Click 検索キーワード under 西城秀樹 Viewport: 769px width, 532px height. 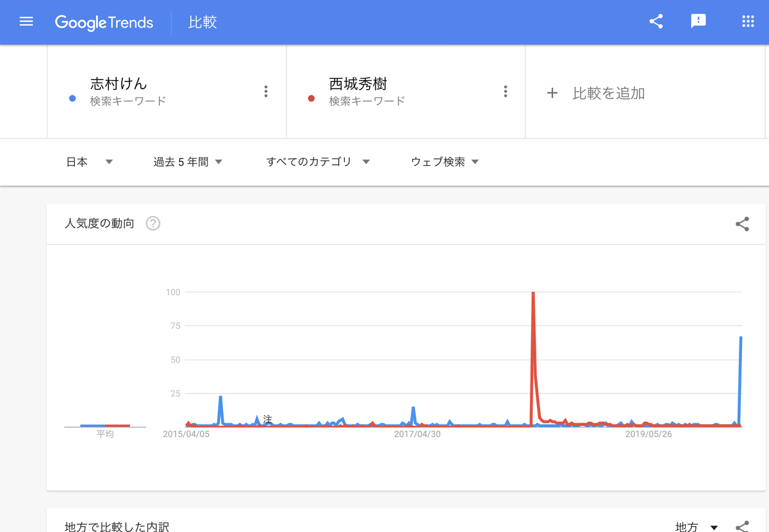[x=367, y=101]
